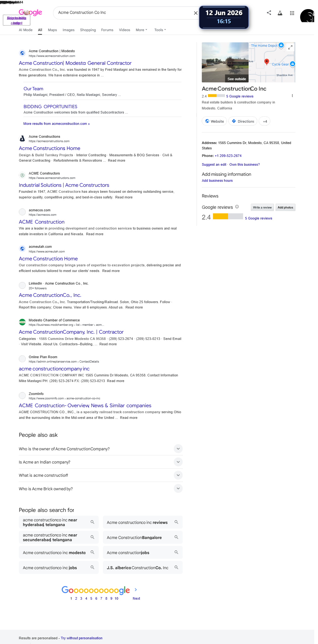Click the reviews info icon
The width and height of the screenshot is (318, 644).
click(237, 207)
